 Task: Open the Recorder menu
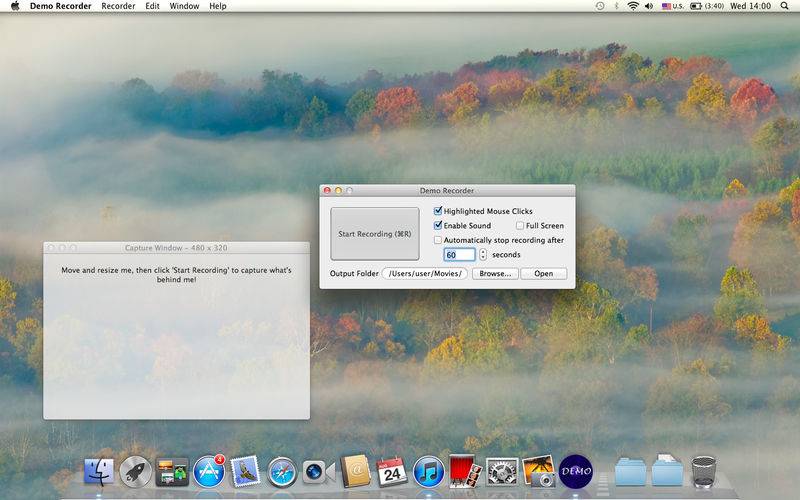point(118,6)
